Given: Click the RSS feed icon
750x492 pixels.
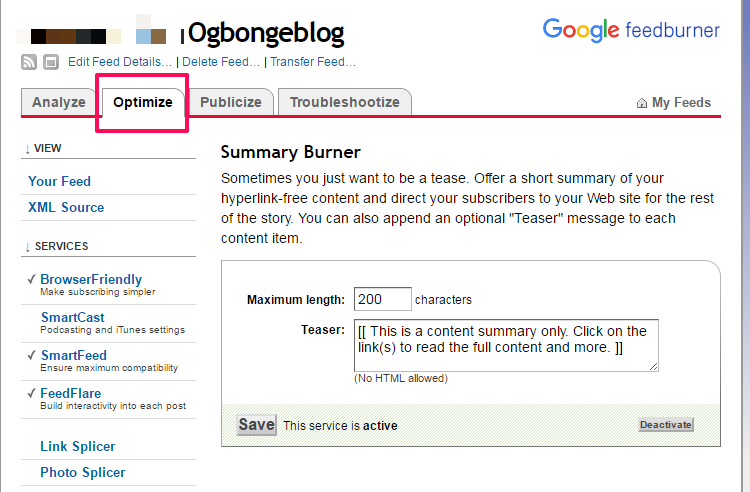Looking at the screenshot, I should pyautogui.click(x=29, y=62).
